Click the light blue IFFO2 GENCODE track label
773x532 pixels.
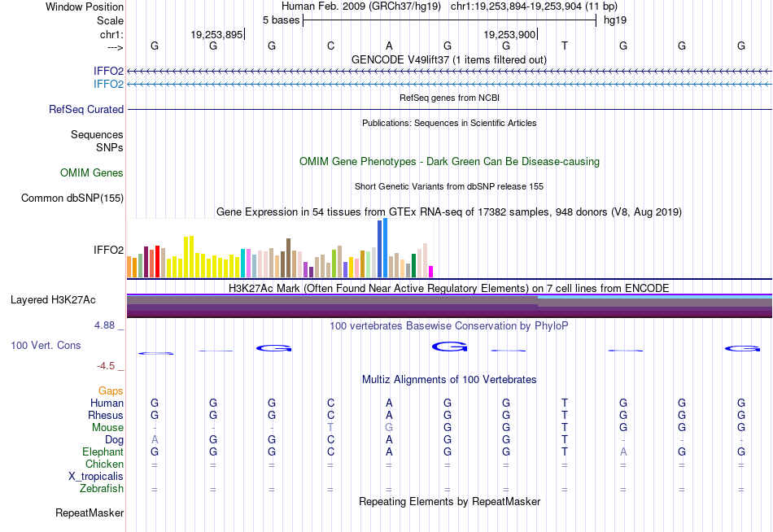pyautogui.click(x=108, y=84)
